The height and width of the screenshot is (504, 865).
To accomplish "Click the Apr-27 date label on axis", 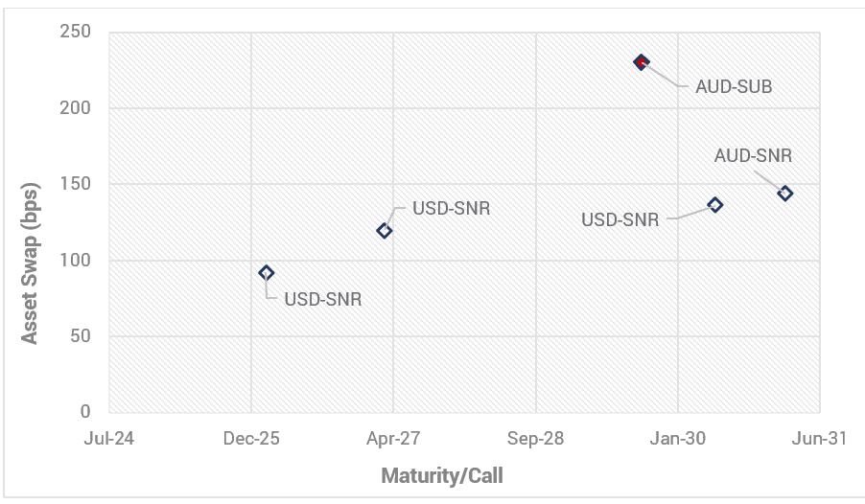I will (x=394, y=439).
